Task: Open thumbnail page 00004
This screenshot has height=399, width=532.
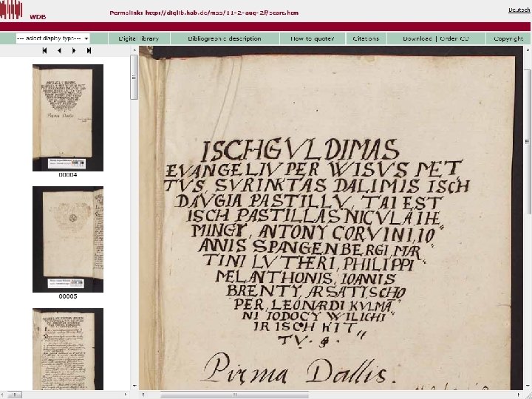Action: click(68, 117)
